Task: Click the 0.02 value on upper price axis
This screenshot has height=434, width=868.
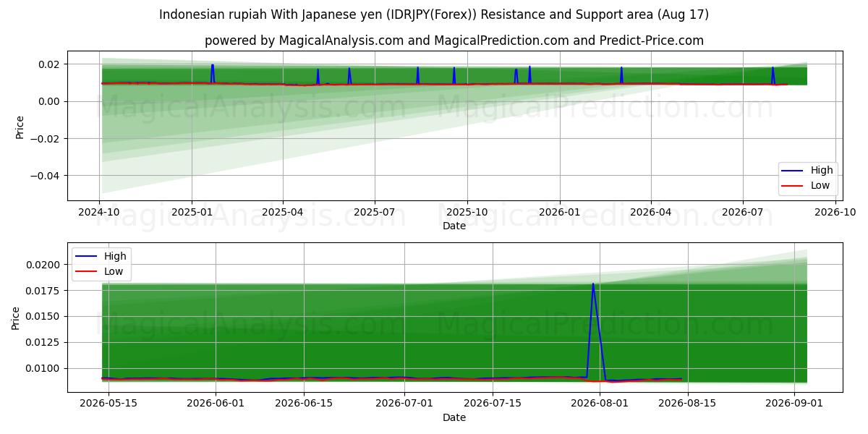Action: tap(49, 64)
